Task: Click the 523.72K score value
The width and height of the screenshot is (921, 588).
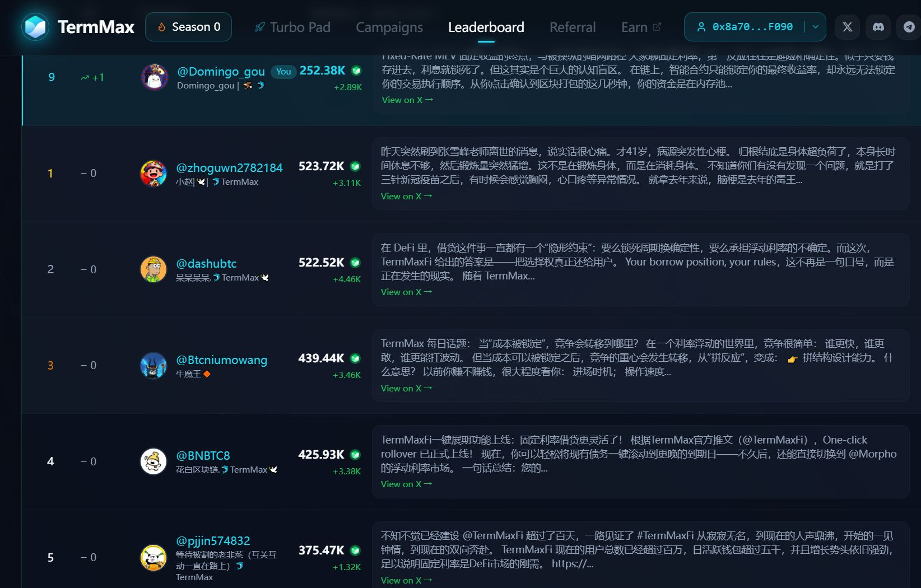Action: point(321,166)
